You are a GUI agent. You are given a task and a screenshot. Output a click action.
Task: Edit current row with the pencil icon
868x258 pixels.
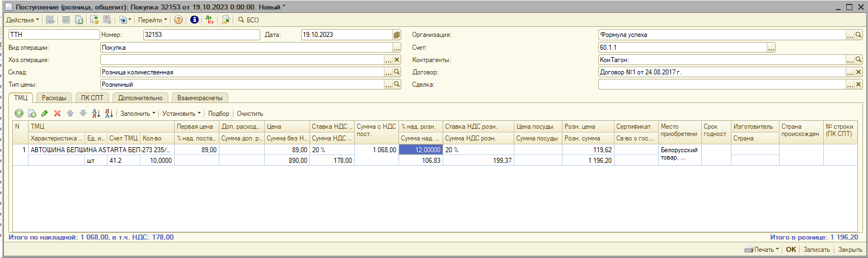pyautogui.click(x=45, y=114)
